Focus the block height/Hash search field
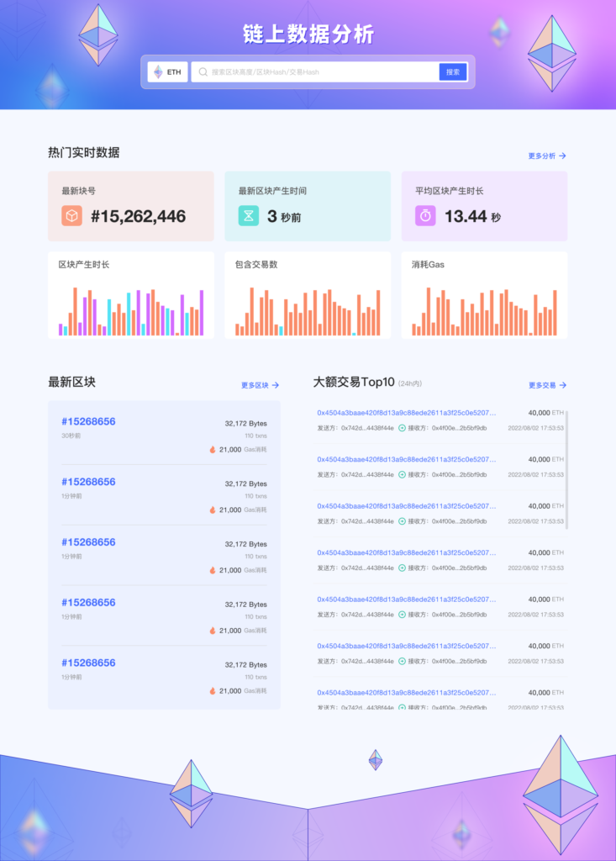The width and height of the screenshot is (616, 861). [x=319, y=72]
